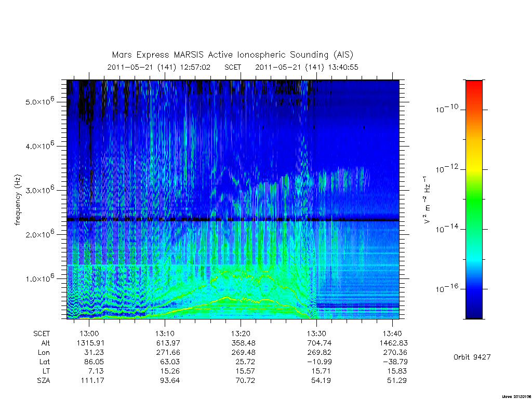Click local time value 15.26
The image size is (532, 399).
click(170, 371)
